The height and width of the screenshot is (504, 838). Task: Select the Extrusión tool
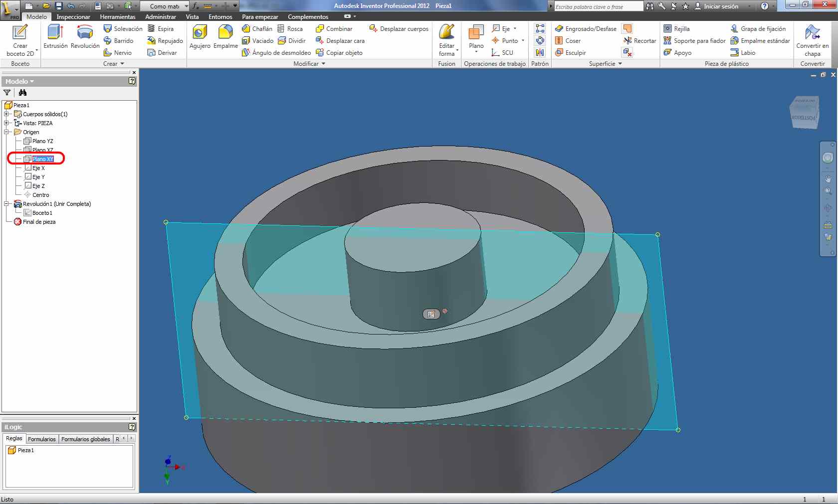tap(55, 37)
